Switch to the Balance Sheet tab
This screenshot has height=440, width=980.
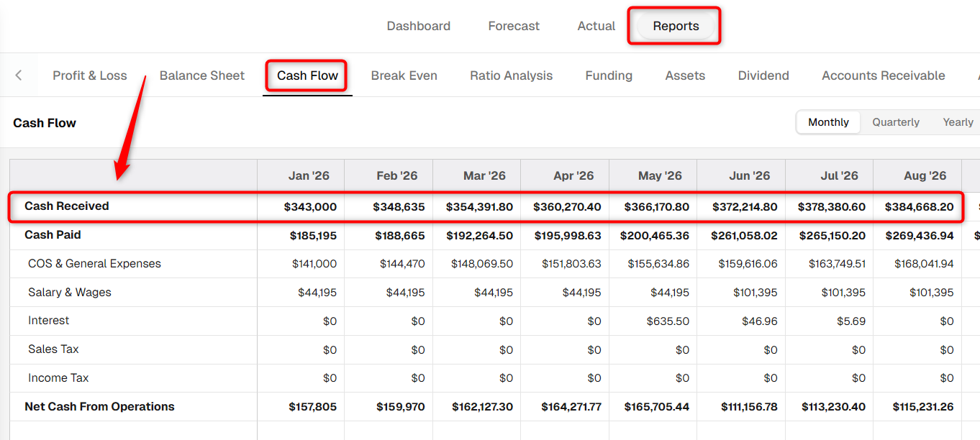[202, 75]
